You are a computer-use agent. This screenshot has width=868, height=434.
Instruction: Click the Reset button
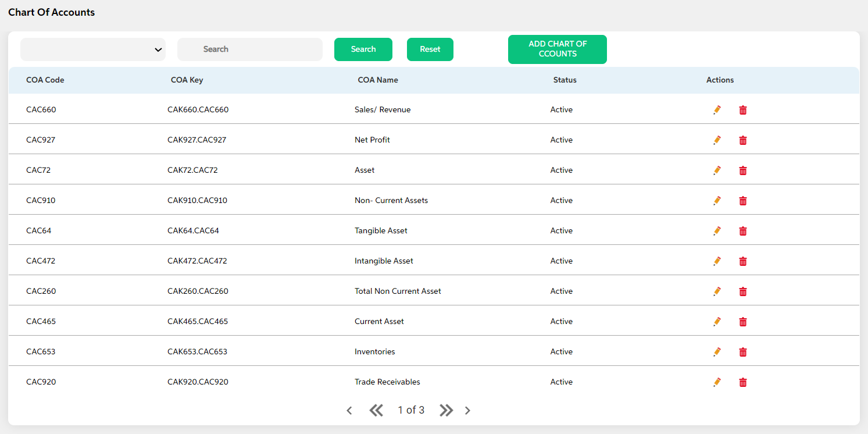pyautogui.click(x=430, y=49)
